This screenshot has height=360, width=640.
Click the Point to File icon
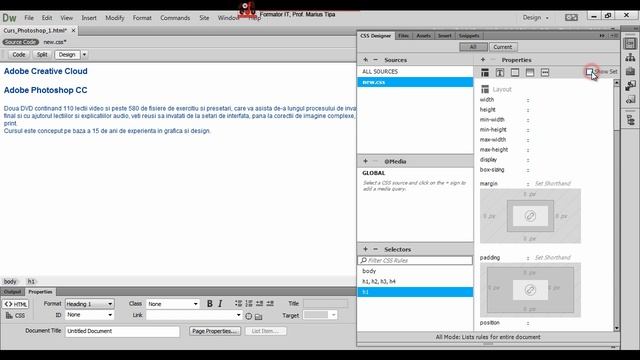(249, 316)
